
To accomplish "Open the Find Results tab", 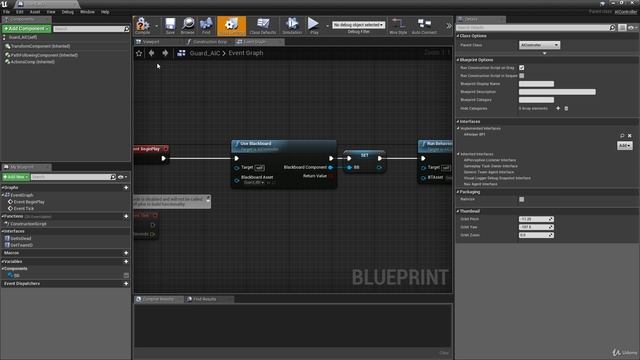I will pyautogui.click(x=204, y=299).
